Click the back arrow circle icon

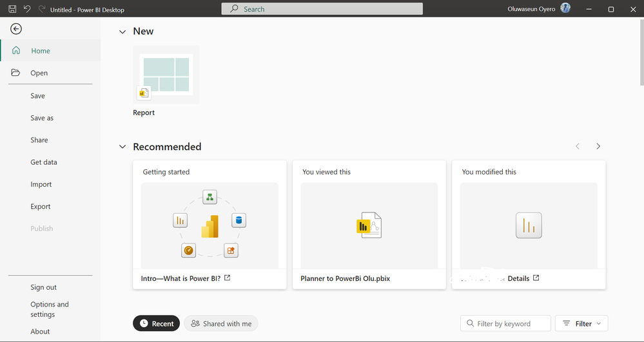pyautogui.click(x=16, y=29)
